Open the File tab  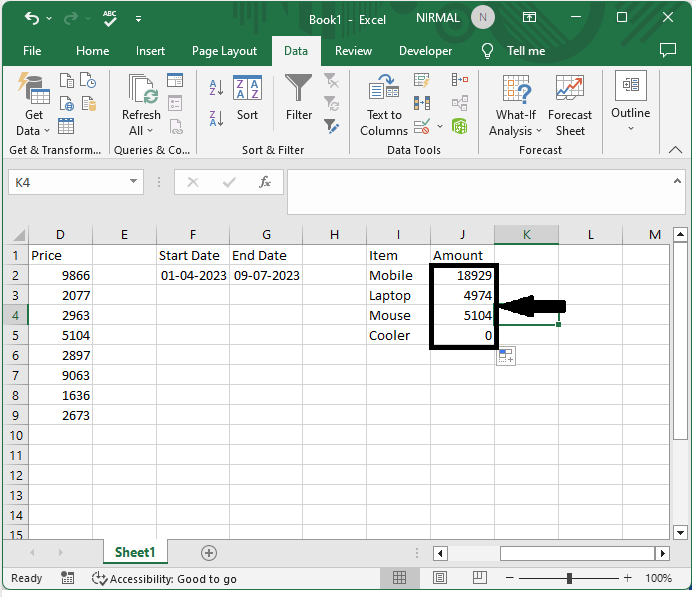pyautogui.click(x=32, y=51)
